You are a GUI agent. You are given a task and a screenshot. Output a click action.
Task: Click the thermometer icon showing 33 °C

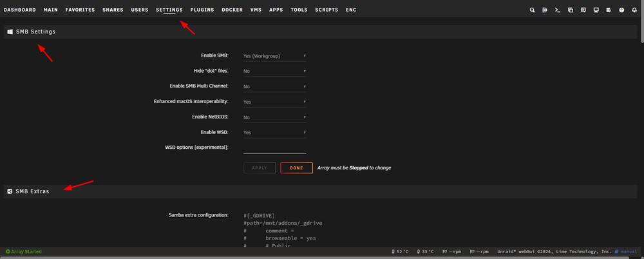point(419,252)
